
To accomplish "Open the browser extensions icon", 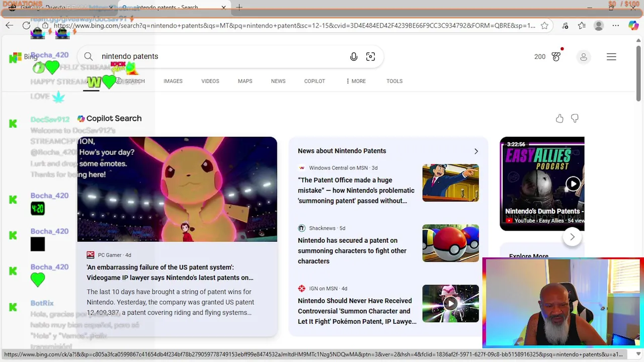I will click(565, 26).
